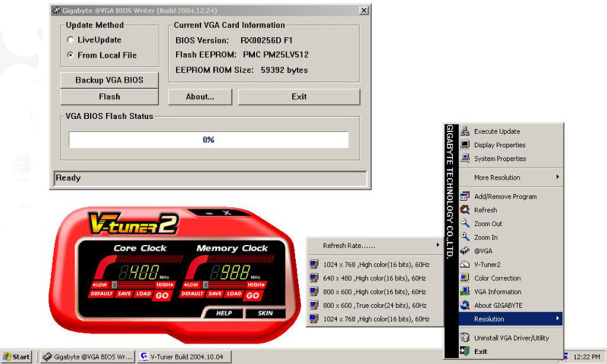
Task: Click the Add/Remove Program icon
Action: pyautogui.click(x=464, y=196)
